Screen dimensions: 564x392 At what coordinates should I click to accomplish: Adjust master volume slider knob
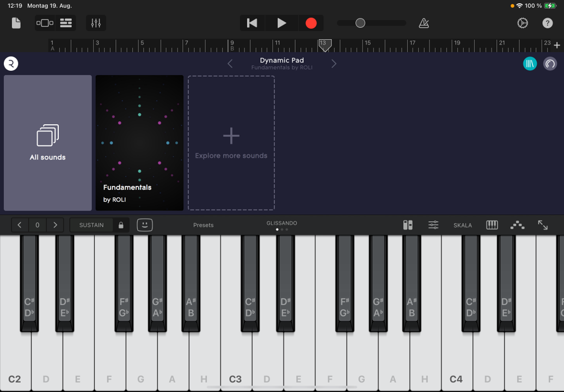(360, 23)
